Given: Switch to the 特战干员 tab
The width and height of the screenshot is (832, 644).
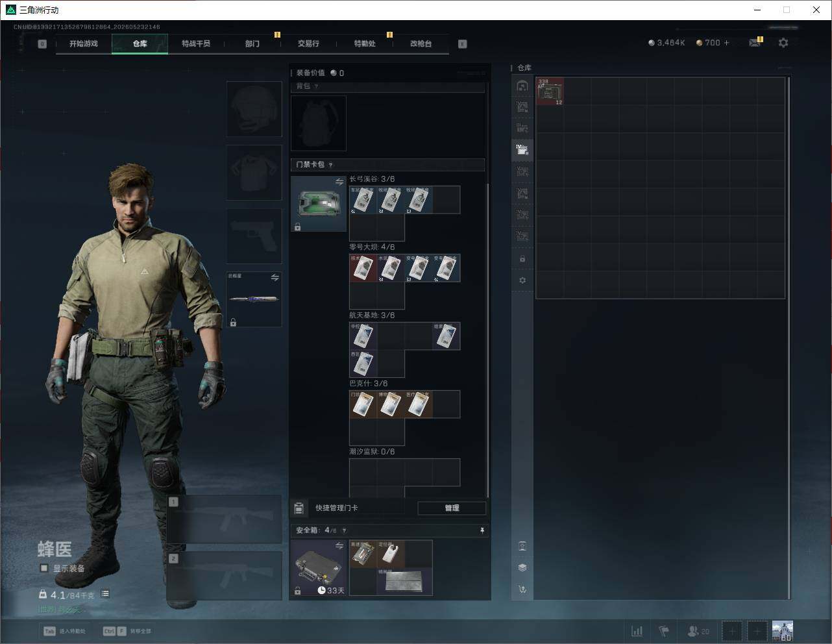Looking at the screenshot, I should 196,43.
